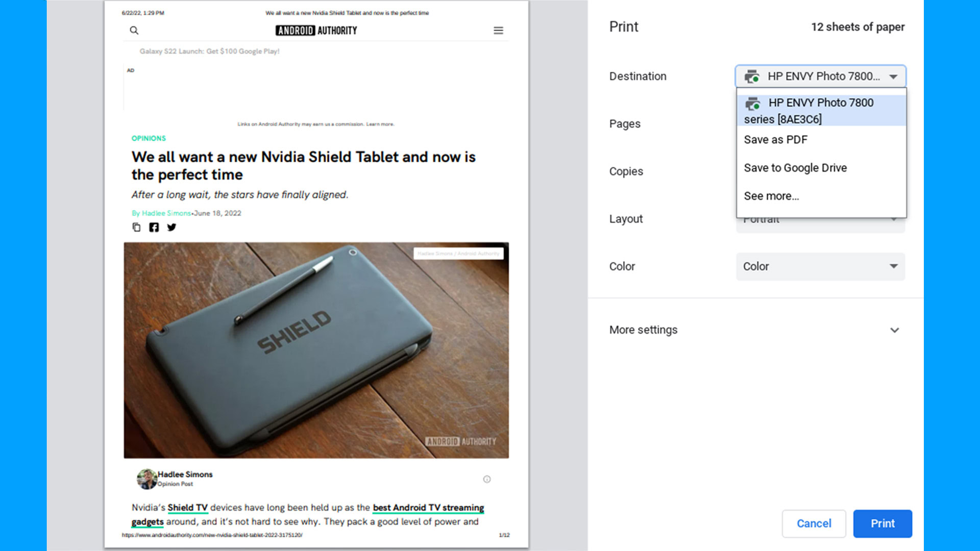
Task: Click the article URL footer text
Action: pos(212,535)
